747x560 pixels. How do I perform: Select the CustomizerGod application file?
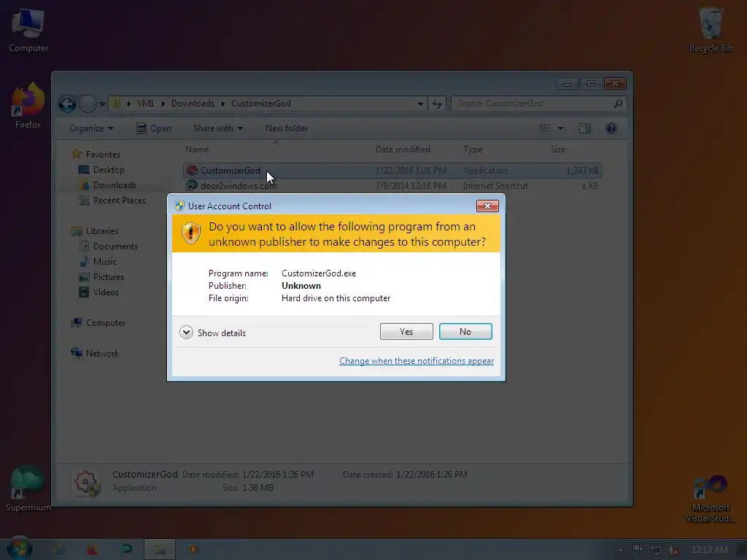392,171
